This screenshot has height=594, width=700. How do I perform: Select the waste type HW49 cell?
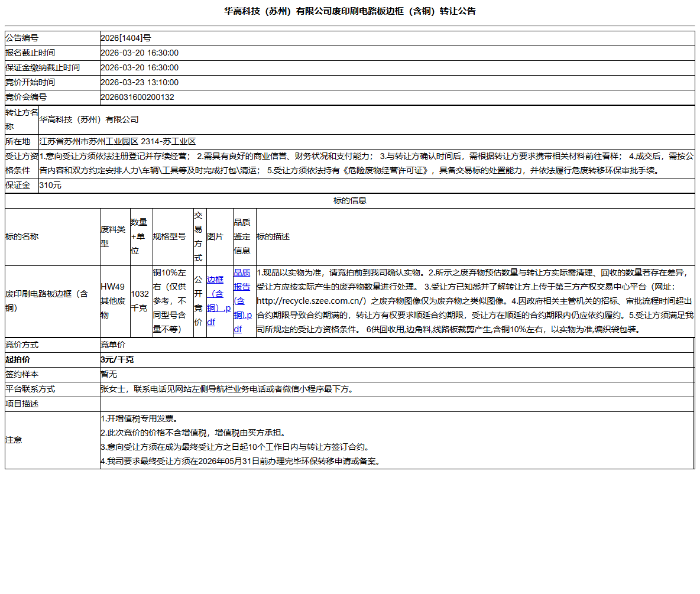pyautogui.click(x=113, y=303)
